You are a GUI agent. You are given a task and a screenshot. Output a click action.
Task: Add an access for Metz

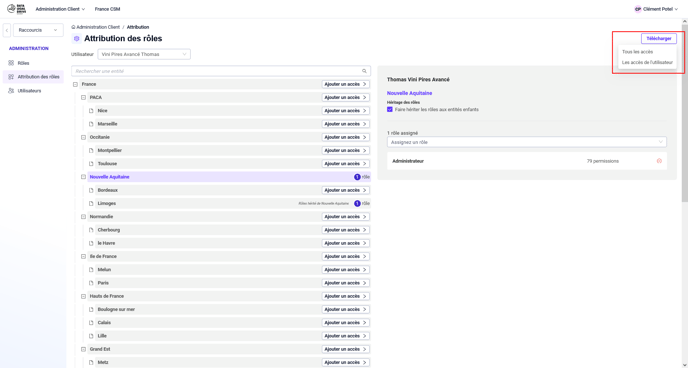tap(345, 362)
